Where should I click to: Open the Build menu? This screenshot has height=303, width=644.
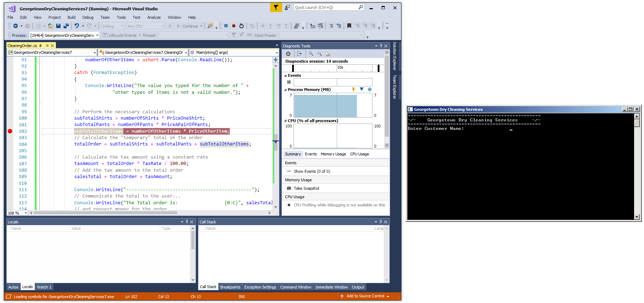coord(71,17)
